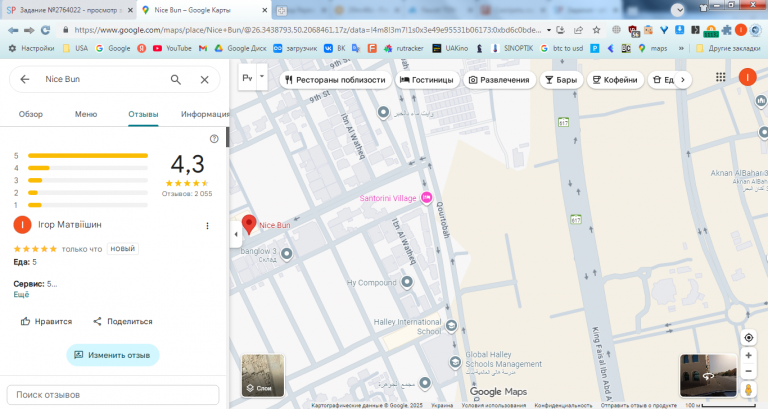Share the review with Поделиться

click(x=122, y=321)
